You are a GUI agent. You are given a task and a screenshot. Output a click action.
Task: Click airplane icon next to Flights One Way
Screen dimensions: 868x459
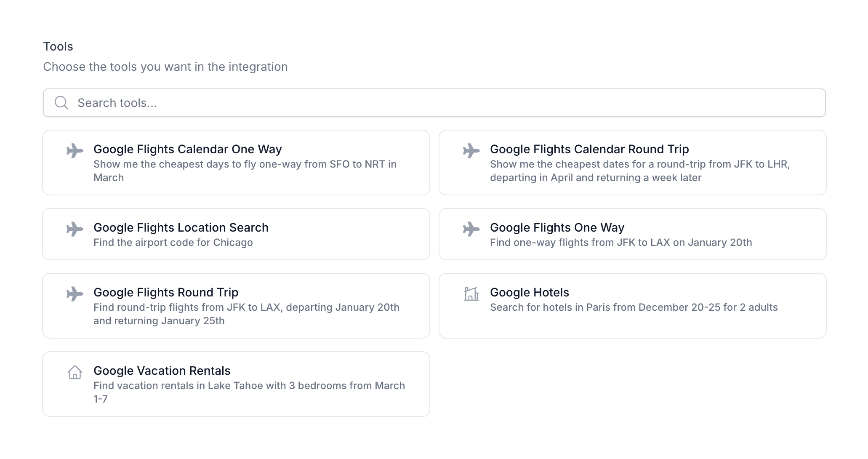471,229
